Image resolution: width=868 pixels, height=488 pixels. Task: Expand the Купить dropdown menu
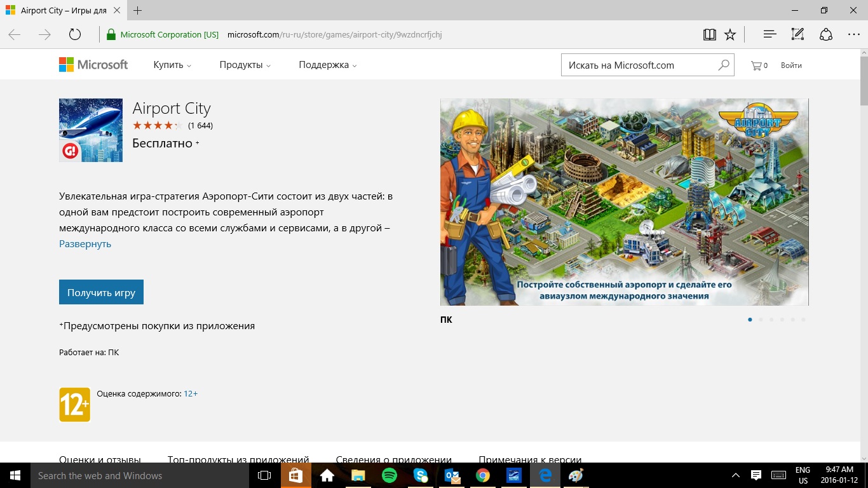click(172, 65)
